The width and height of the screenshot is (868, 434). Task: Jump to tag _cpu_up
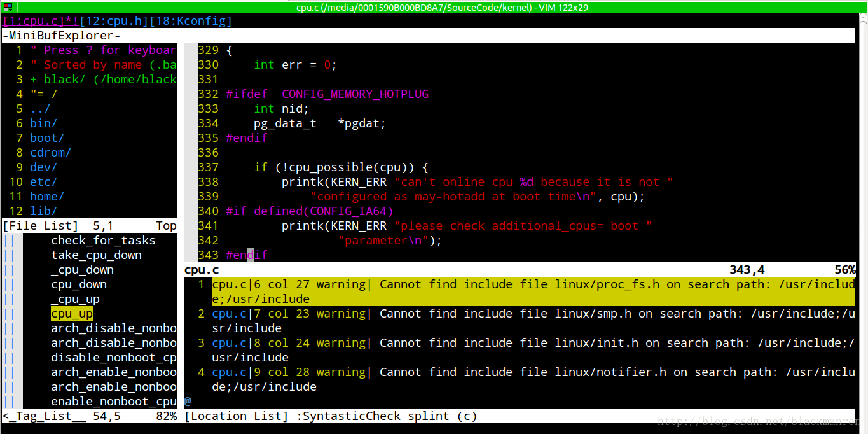76,299
